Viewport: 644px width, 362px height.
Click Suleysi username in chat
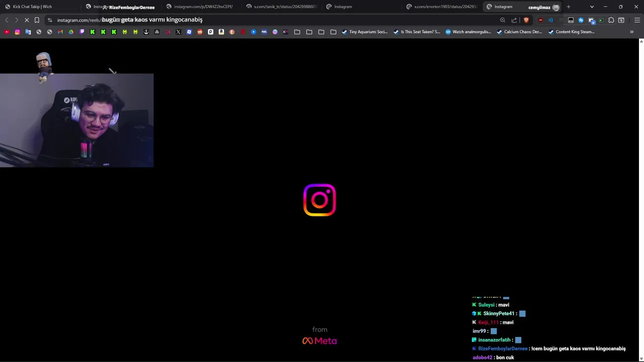coord(486,305)
